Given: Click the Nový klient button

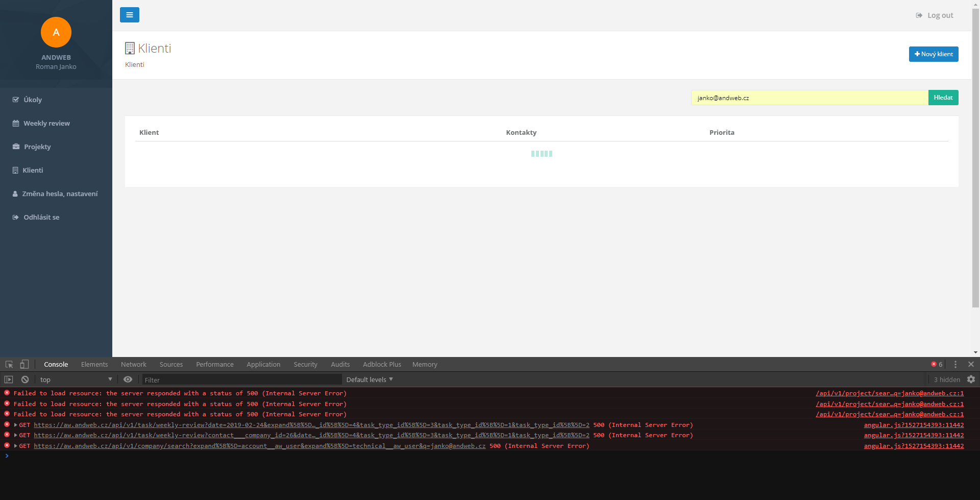Looking at the screenshot, I should [x=934, y=54].
